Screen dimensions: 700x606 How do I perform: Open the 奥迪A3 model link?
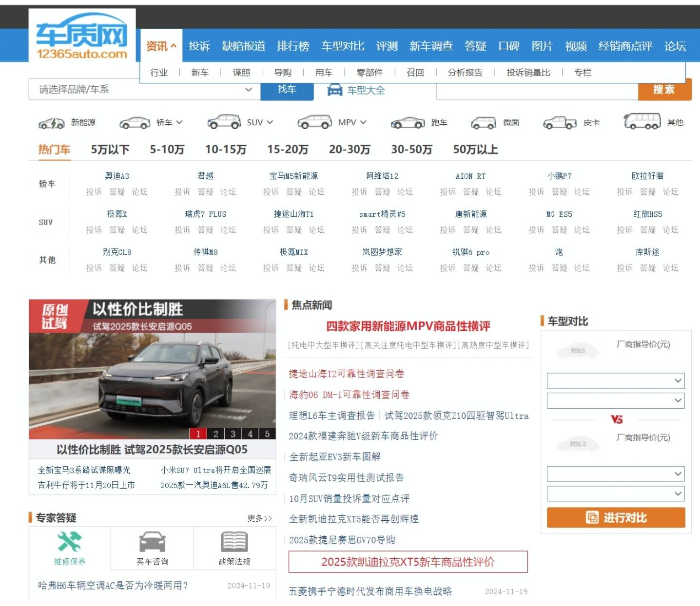tap(117, 176)
